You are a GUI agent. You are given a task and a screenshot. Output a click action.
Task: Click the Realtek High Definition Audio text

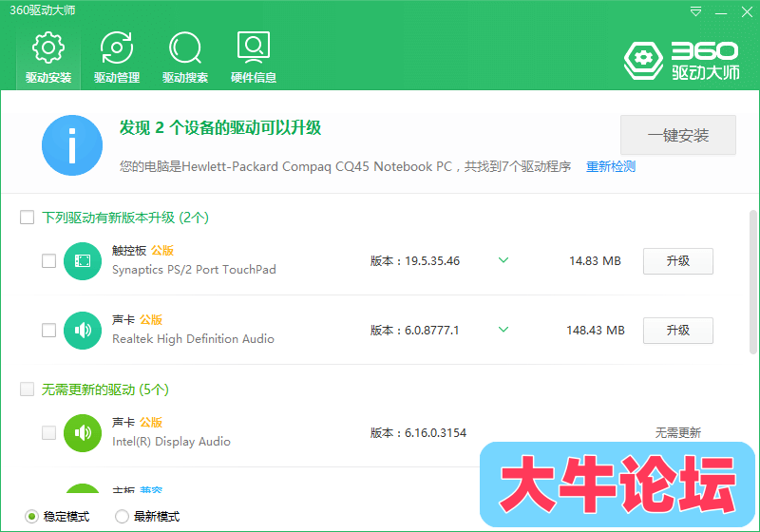[193, 339]
